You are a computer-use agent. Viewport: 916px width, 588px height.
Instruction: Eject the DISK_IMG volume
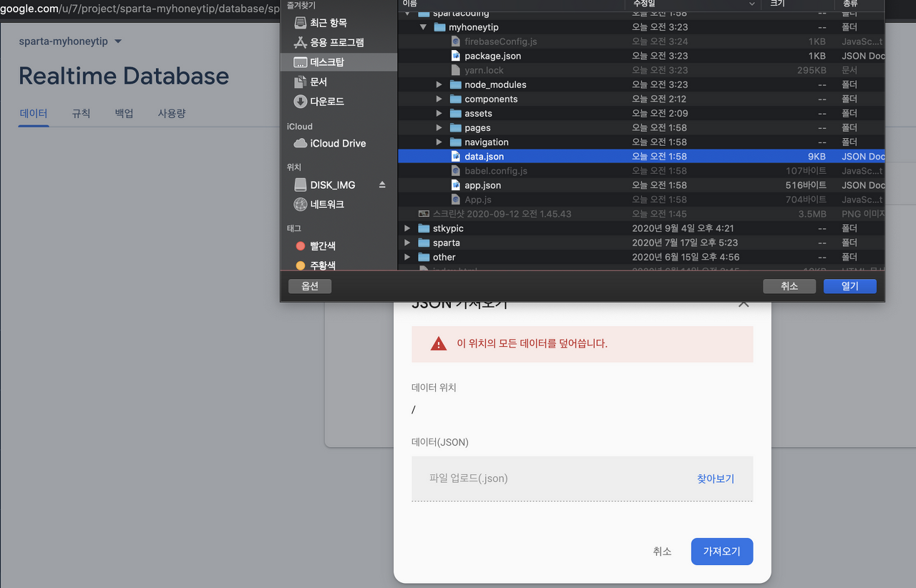click(382, 185)
